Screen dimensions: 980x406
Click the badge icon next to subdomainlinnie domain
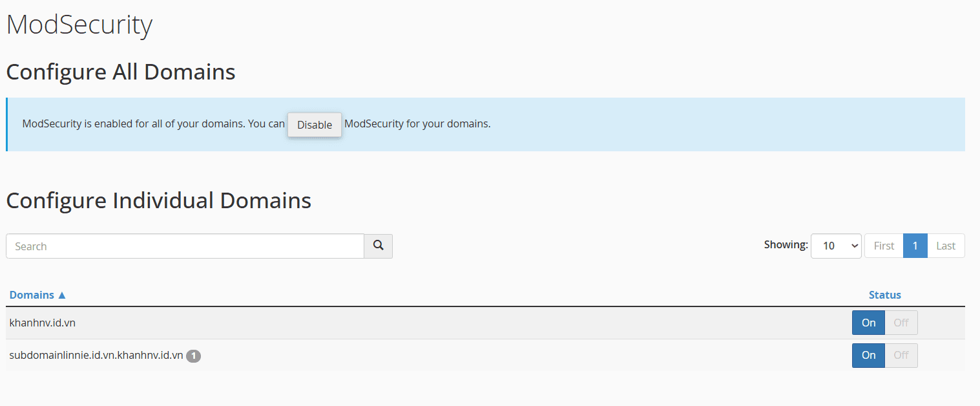point(194,356)
